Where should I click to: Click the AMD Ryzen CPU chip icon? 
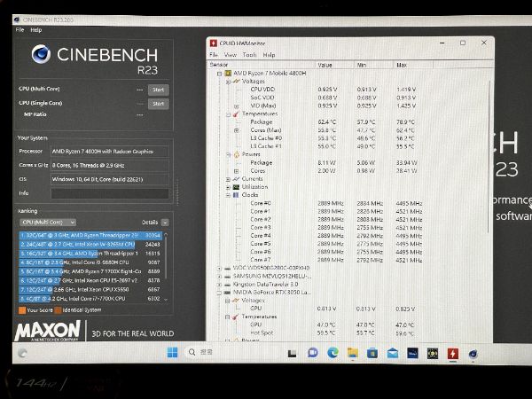(x=228, y=73)
